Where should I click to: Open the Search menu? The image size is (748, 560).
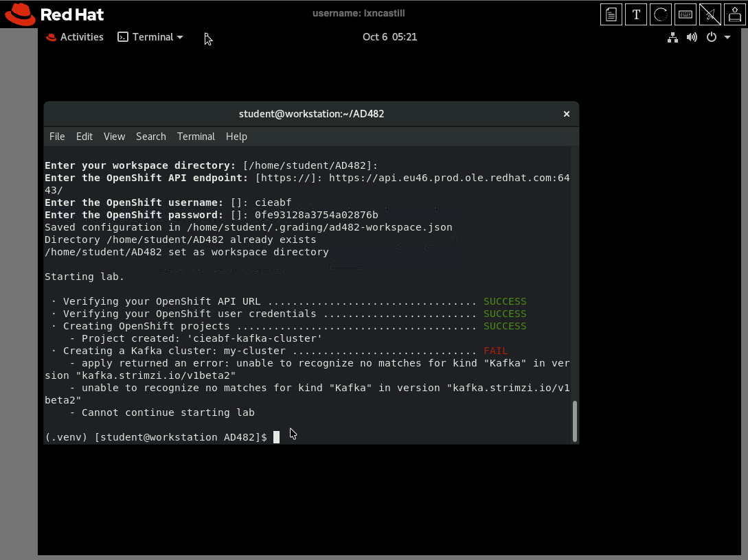click(150, 137)
